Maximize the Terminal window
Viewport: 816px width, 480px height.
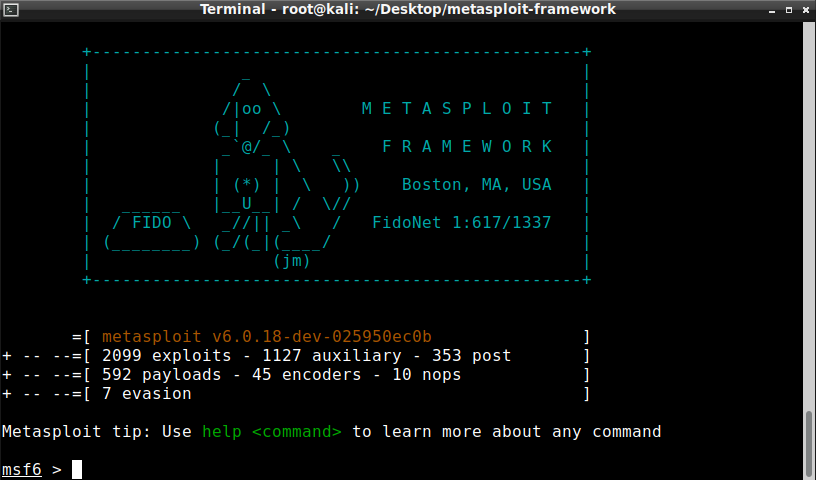coord(786,9)
